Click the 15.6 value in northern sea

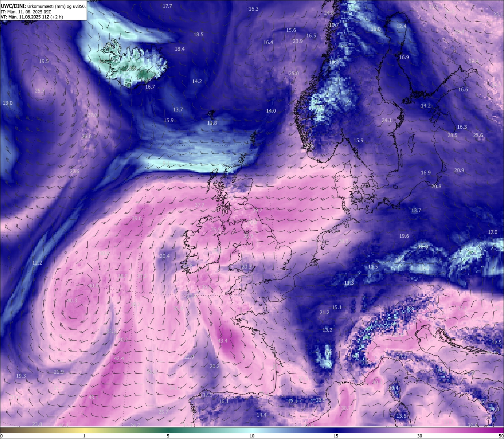(291, 30)
